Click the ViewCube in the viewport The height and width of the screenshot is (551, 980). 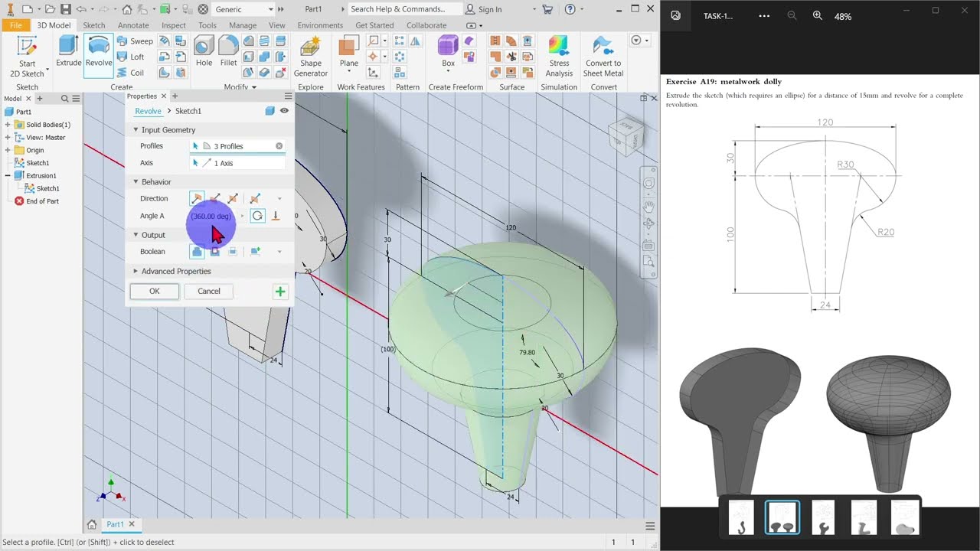pyautogui.click(x=625, y=137)
